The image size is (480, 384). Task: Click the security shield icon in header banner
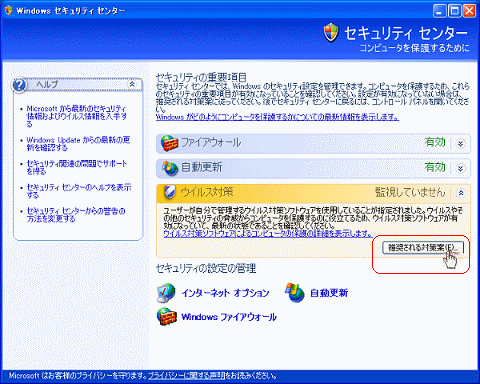click(x=331, y=33)
